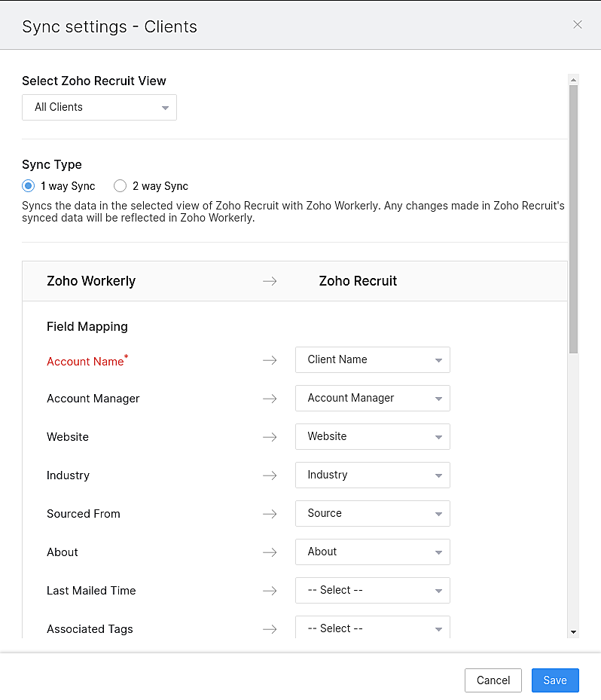The image size is (601, 700).
Task: Open the About mapping dropdown
Action: (x=373, y=552)
